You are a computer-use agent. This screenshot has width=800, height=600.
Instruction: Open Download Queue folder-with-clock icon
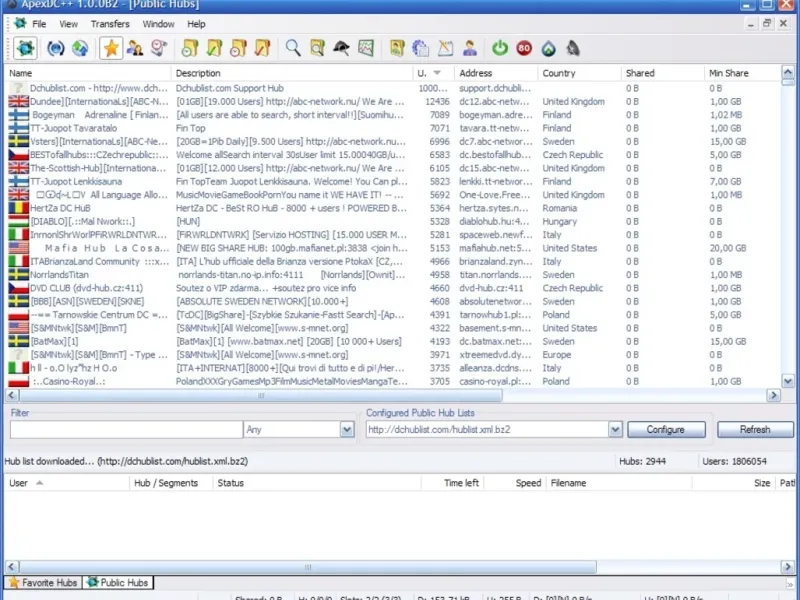click(x=190, y=48)
